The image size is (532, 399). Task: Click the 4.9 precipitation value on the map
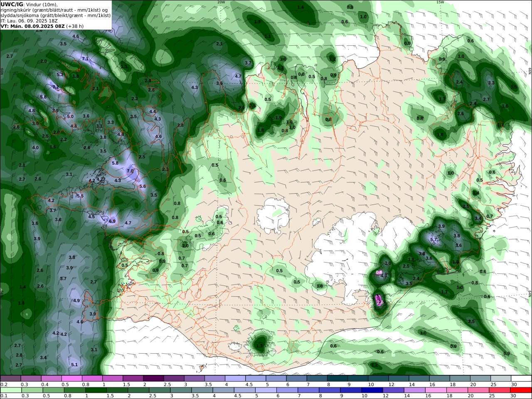tap(76, 300)
